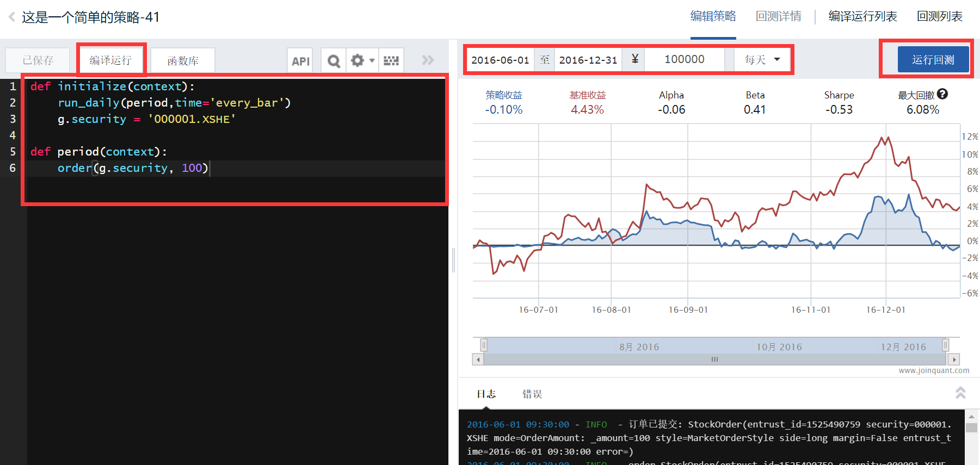
Task: Click the Alpha value -0.06
Action: [x=671, y=109]
